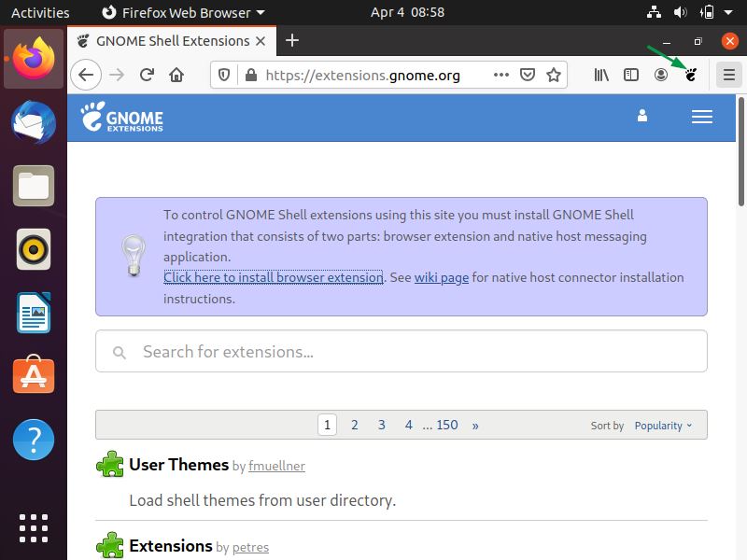Open Help from the dock
This screenshot has width=747, height=560.
[x=34, y=439]
